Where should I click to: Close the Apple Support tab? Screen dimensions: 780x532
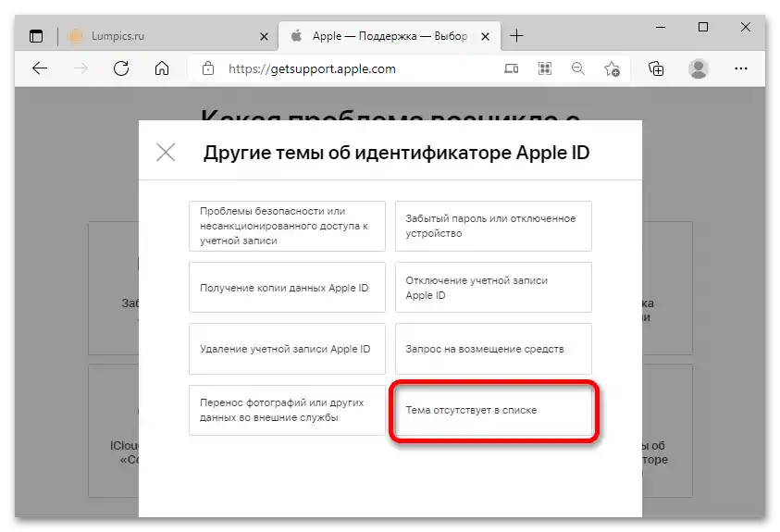486,36
